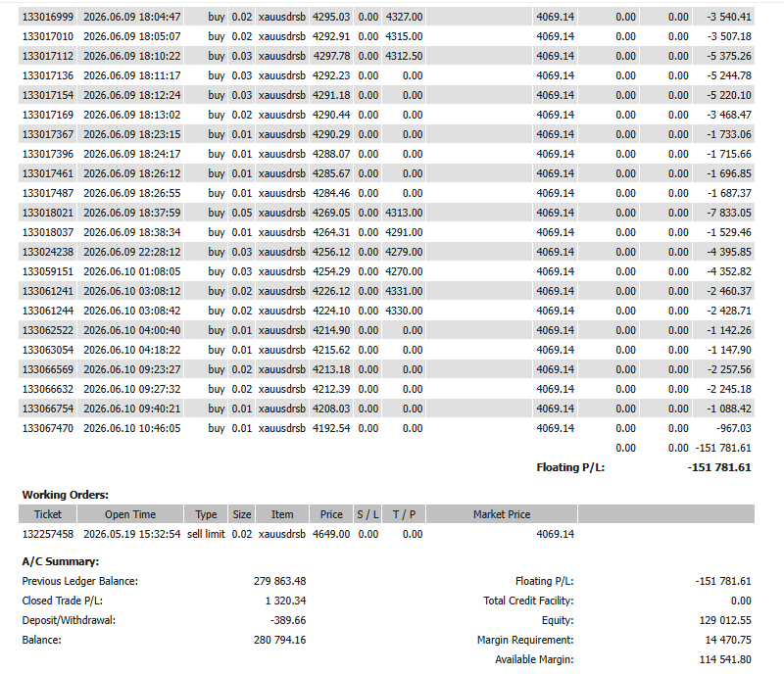
Task: Click Total Credit Facility label
Action: [528, 601]
